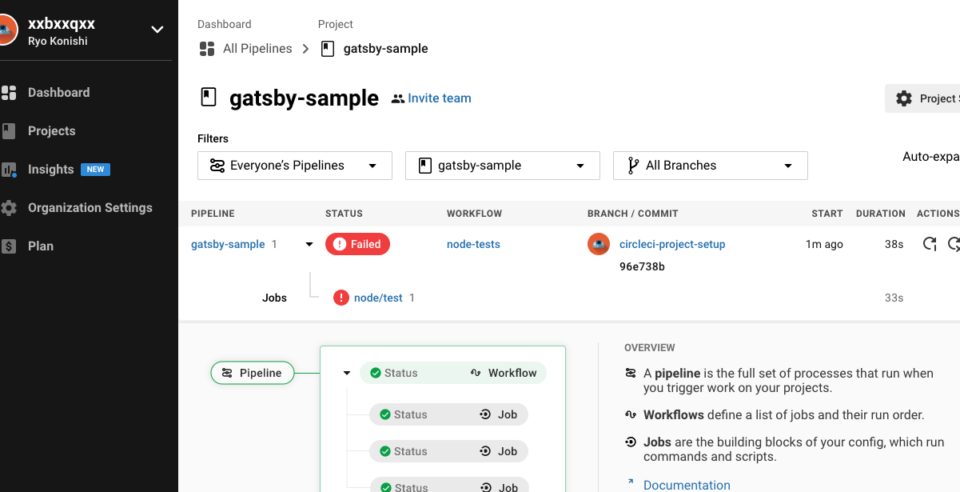
Task: Click the committer avatar in the branch column
Action: (598, 244)
